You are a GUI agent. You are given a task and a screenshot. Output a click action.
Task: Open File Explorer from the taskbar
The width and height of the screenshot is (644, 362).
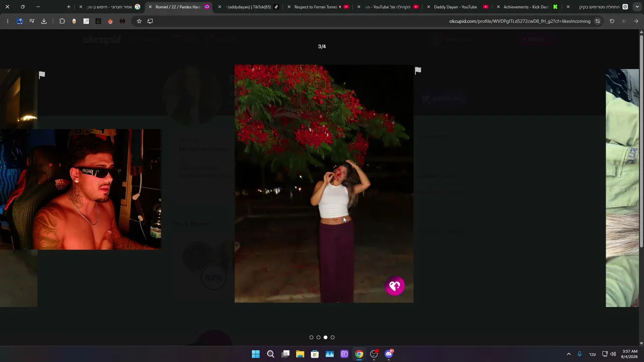click(x=300, y=354)
